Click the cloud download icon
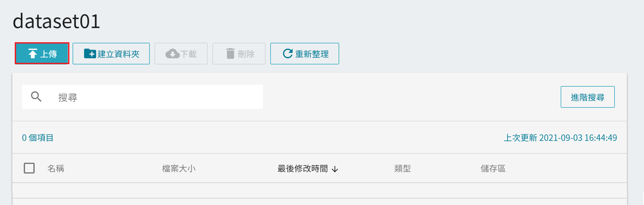The width and height of the screenshot is (644, 205). pos(173,53)
